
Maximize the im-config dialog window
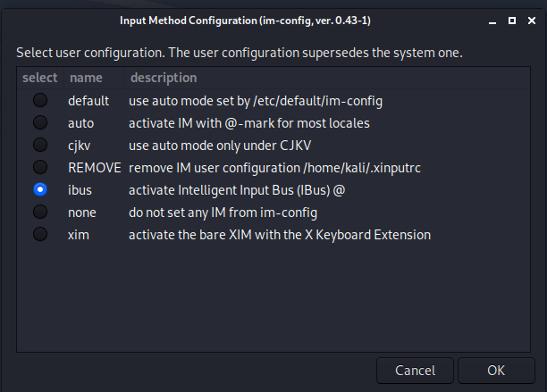click(512, 20)
